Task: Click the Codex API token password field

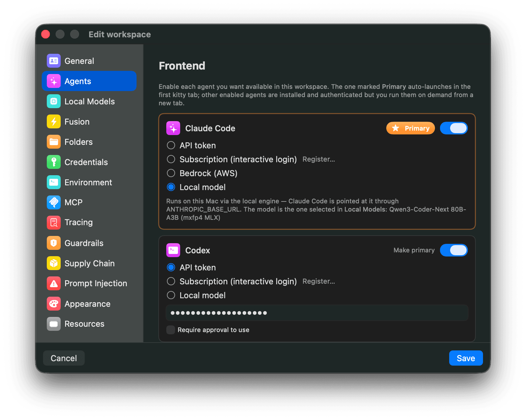Action: click(317, 313)
